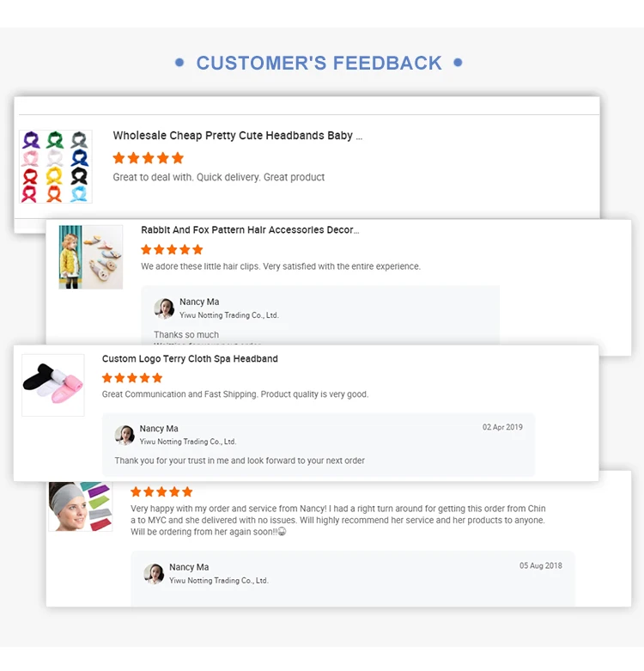Viewport: 644px width, 671px height.
Task: Click the 05 Aug 2018 reply date
Action: coord(541,566)
